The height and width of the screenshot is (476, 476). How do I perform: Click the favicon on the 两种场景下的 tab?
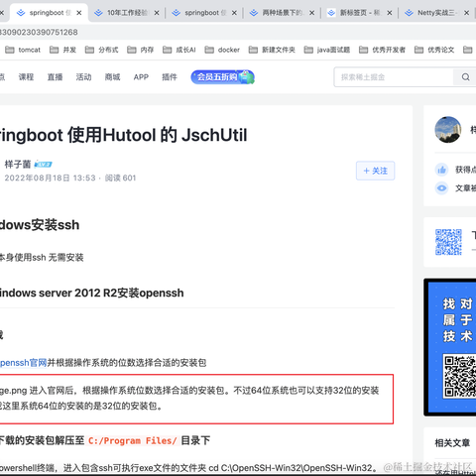coord(254,13)
